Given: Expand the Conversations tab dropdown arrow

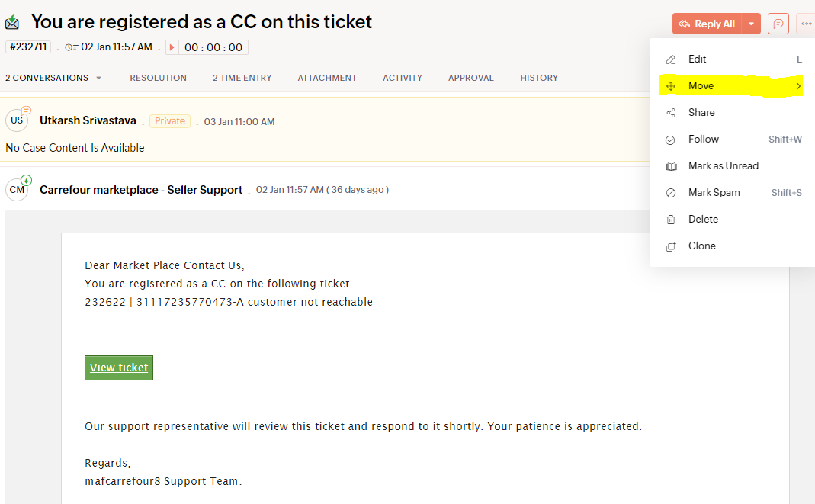Looking at the screenshot, I should 98,78.
